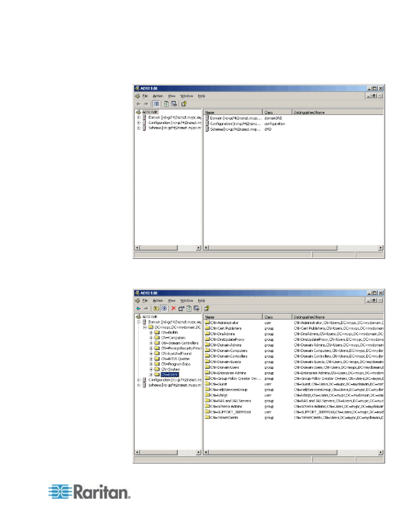Click CN=Guest folder icon in lower list
Screen dimensions: 411x532
(207, 384)
